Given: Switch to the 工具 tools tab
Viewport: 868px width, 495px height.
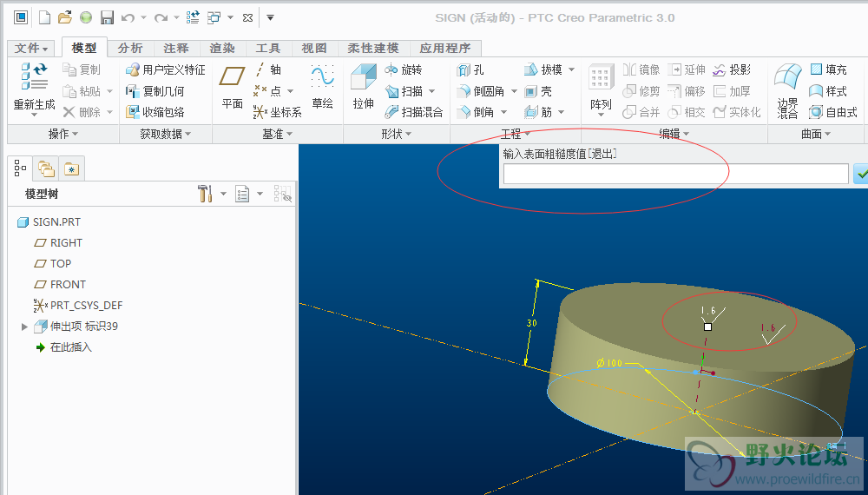Looking at the screenshot, I should click(x=268, y=48).
